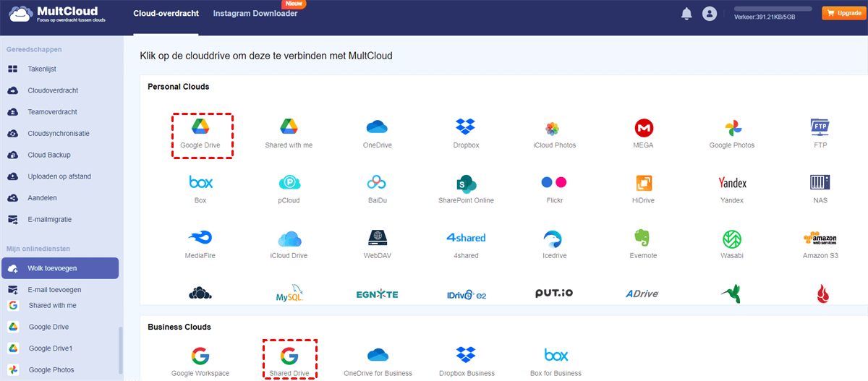
Task: Choose the Wasabi storage icon
Action: pyautogui.click(x=731, y=244)
